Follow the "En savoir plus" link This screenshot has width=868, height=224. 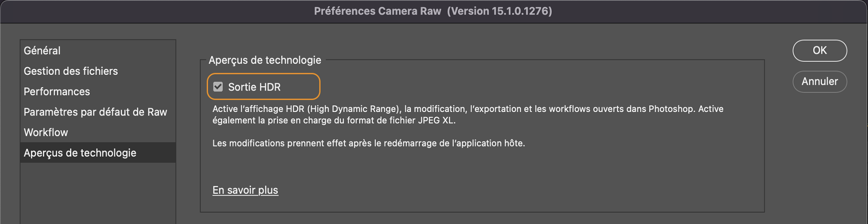(245, 190)
